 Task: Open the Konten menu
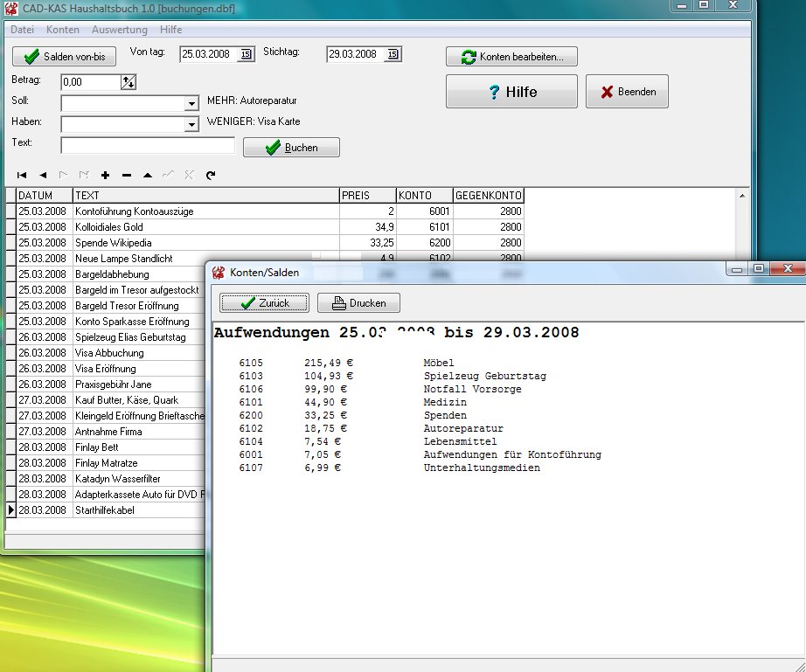point(63,30)
